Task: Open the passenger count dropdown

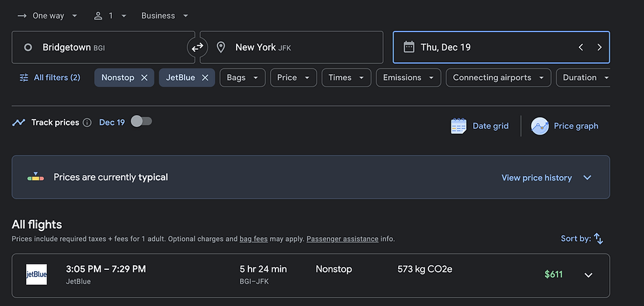Action: (x=110, y=16)
